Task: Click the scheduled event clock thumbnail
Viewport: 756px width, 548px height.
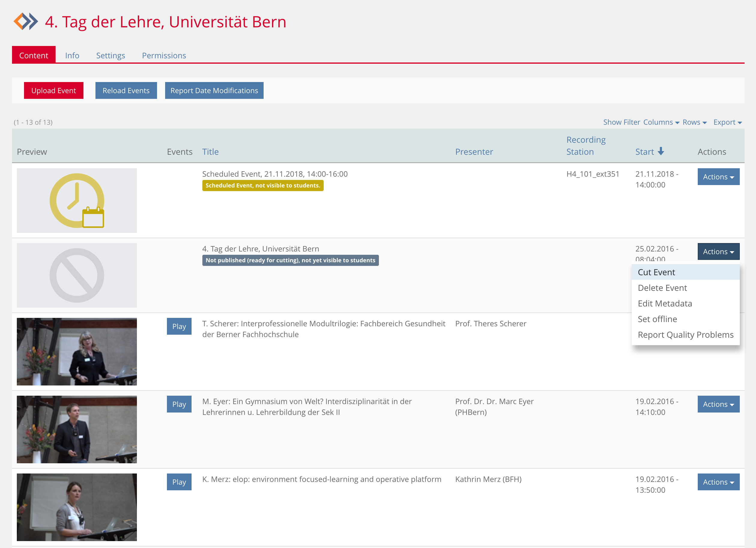Action: click(x=77, y=200)
